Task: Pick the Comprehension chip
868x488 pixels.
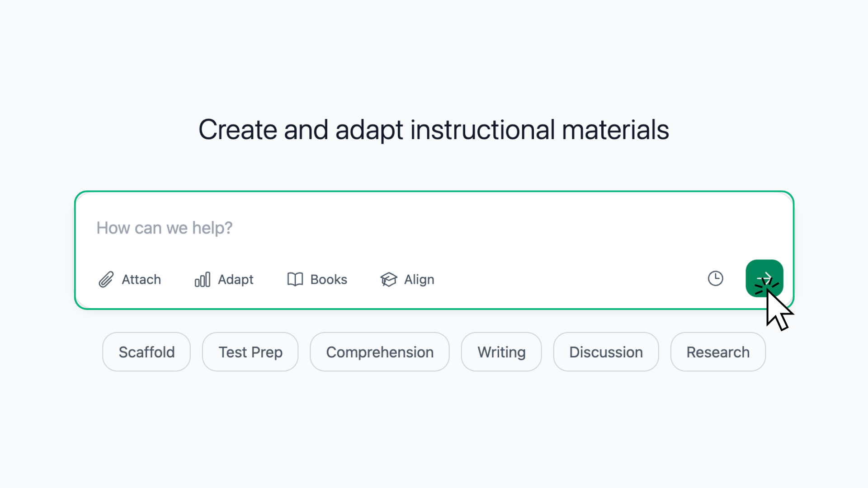Action: click(380, 352)
